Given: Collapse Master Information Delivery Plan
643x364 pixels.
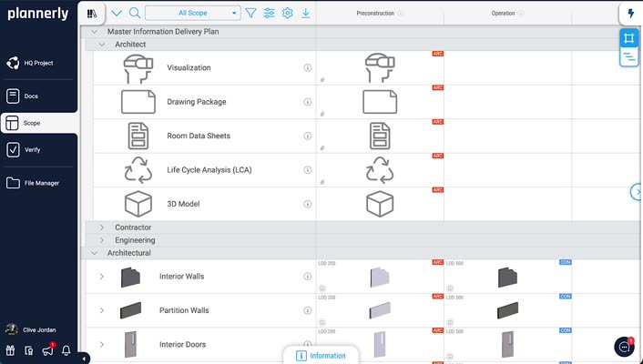Looking at the screenshot, I should [x=94, y=32].
